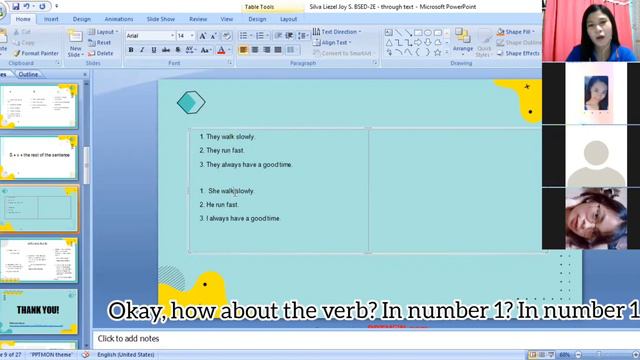Click Delete in the Slides group
Image resolution: width=640 pixels, height=360 pixels.
(x=100, y=53)
